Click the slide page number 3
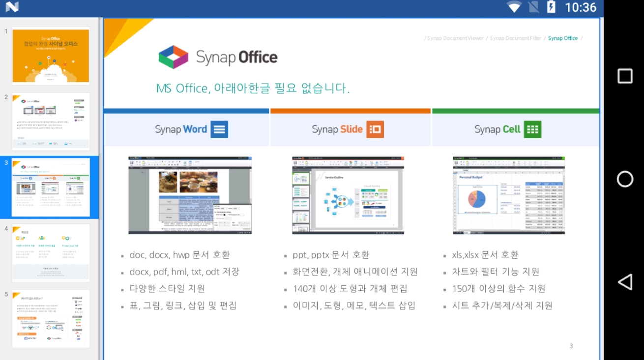The image size is (644, 360). pos(571,346)
